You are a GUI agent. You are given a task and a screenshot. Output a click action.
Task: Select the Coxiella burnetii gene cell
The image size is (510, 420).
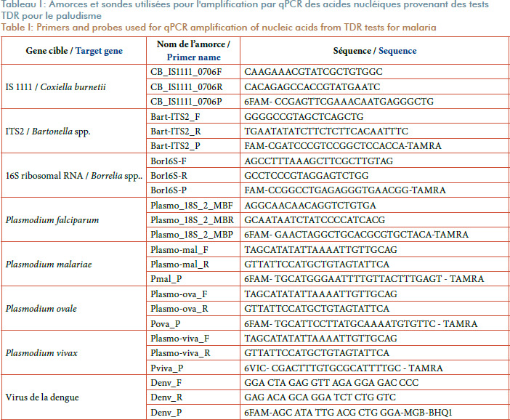(74, 86)
